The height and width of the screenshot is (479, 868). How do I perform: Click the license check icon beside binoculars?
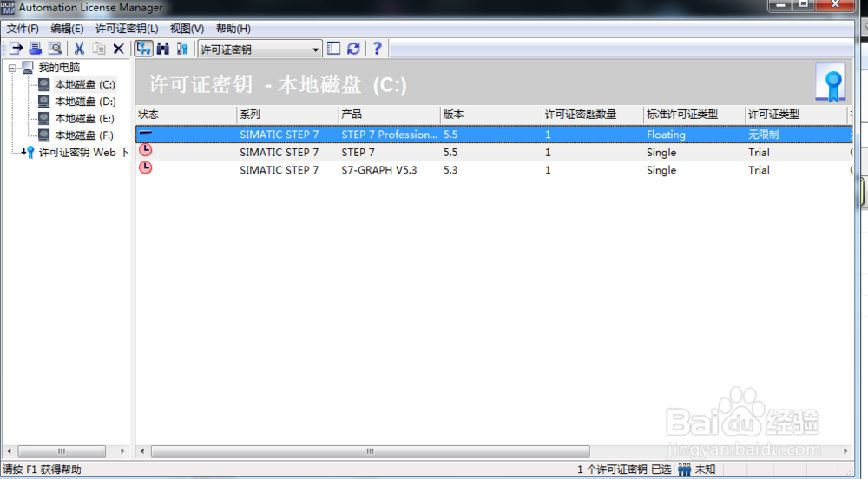coord(182,49)
